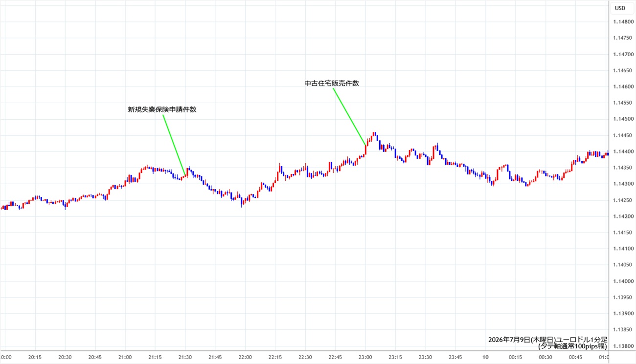This screenshot has width=636, height=364.
Task: Click the 1.14200 price axis label
Action: (623, 216)
